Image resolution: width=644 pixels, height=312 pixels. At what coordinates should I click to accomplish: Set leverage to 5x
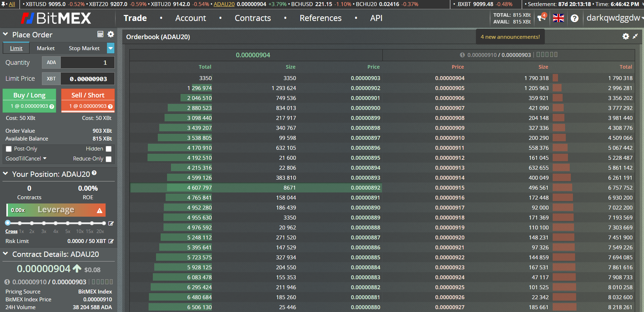[x=68, y=231]
